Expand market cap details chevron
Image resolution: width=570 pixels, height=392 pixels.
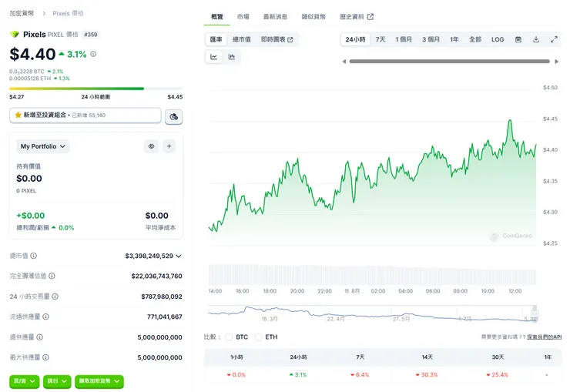pyautogui.click(x=179, y=256)
